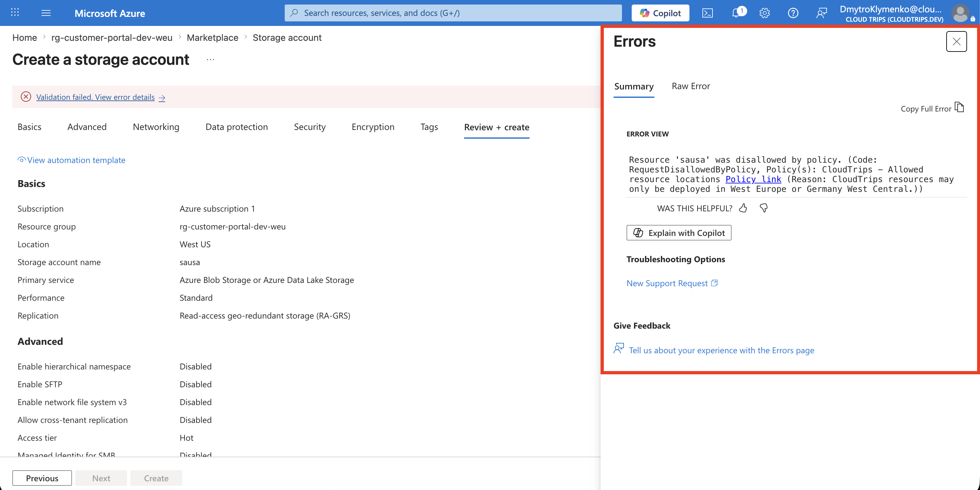Screen dimensions: 980x490
Task: Go to the Advanced tab
Action: coord(87,127)
